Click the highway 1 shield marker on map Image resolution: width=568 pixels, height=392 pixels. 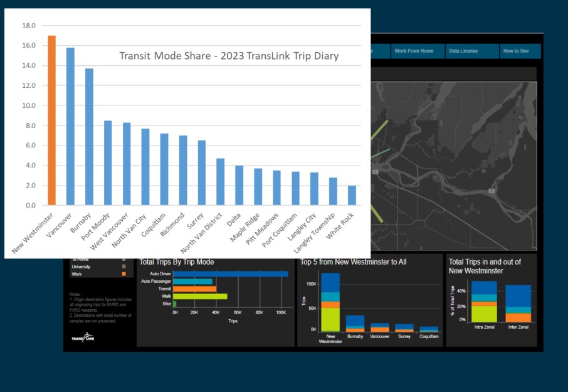coord(374,171)
